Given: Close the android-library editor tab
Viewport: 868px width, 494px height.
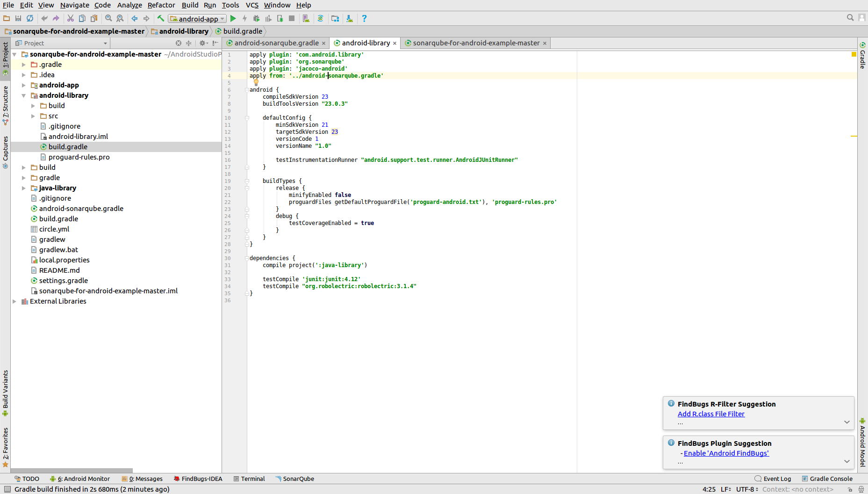Looking at the screenshot, I should (395, 44).
